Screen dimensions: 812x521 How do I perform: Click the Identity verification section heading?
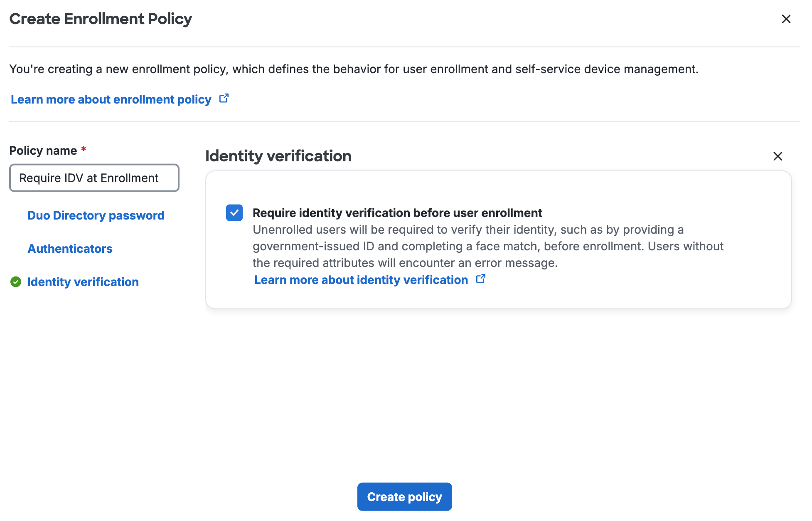click(278, 156)
